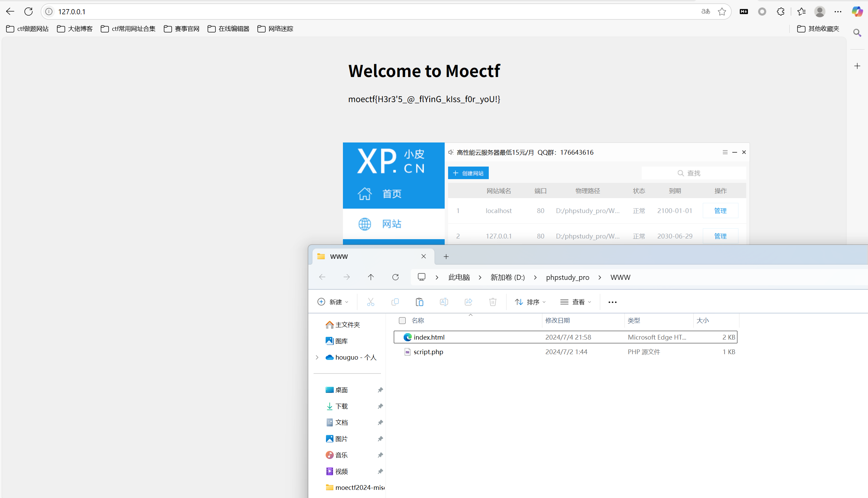Click the Delete trash icon
The width and height of the screenshot is (868, 498).
click(x=493, y=302)
